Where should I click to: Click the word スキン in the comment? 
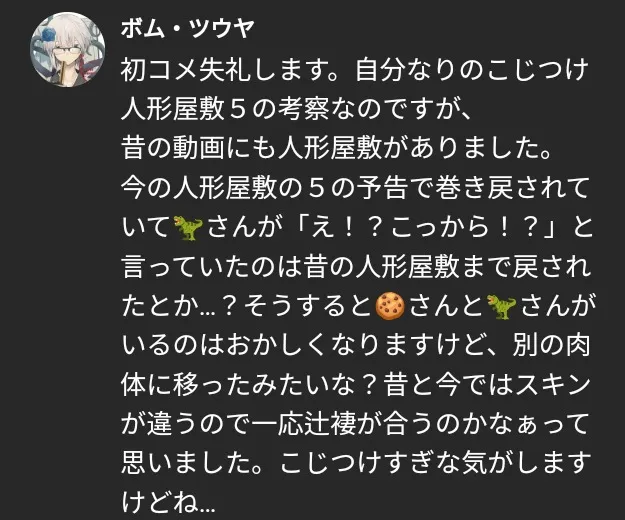[553, 385]
